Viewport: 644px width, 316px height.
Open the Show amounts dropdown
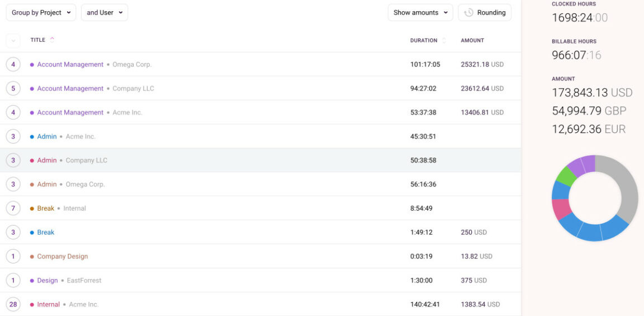coord(420,13)
